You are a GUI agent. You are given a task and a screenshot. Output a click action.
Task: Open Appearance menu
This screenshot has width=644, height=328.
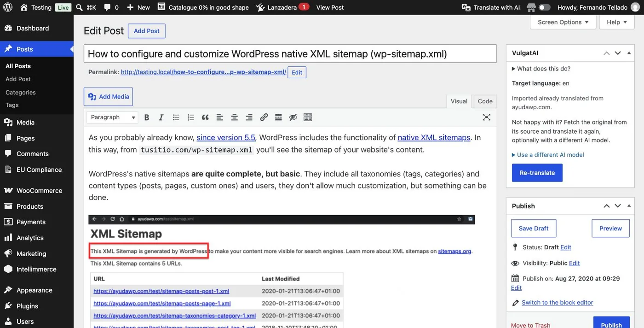coord(37,290)
